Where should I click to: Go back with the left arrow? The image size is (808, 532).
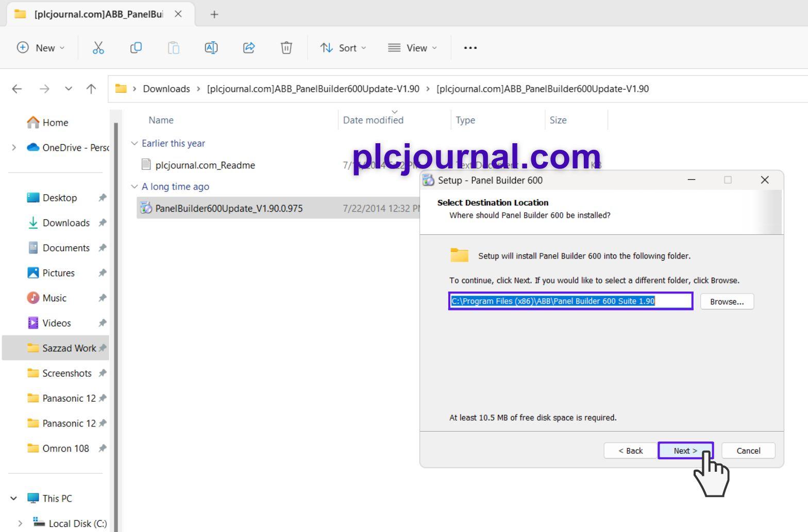(x=17, y=89)
